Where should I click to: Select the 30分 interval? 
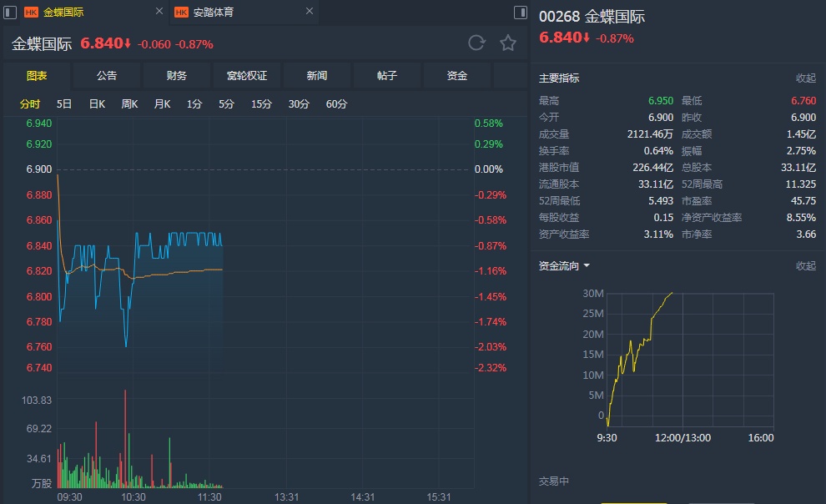click(299, 103)
